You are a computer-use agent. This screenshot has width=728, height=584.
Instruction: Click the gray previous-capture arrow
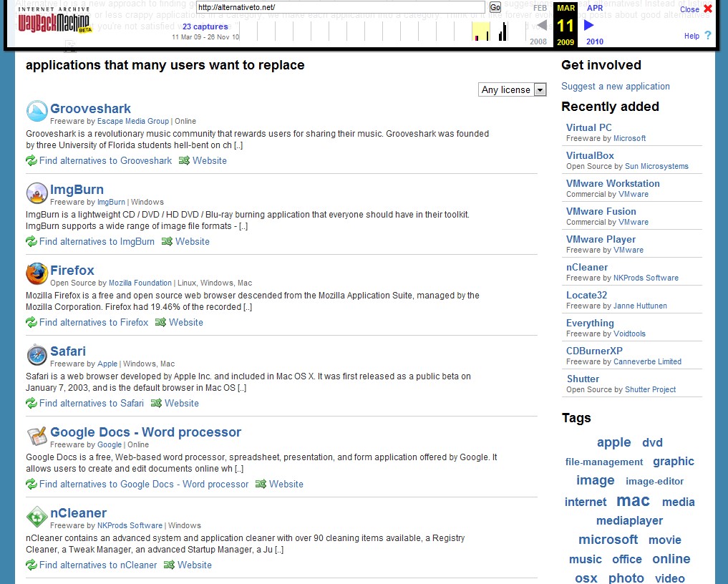pyautogui.click(x=541, y=25)
